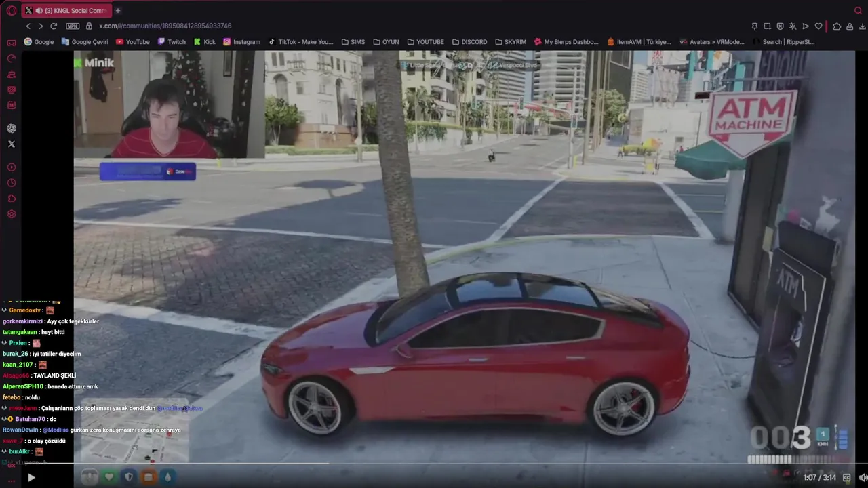868x488 pixels.
Task: Mute tab audio via speaker icon on tab
Action: coord(39,10)
